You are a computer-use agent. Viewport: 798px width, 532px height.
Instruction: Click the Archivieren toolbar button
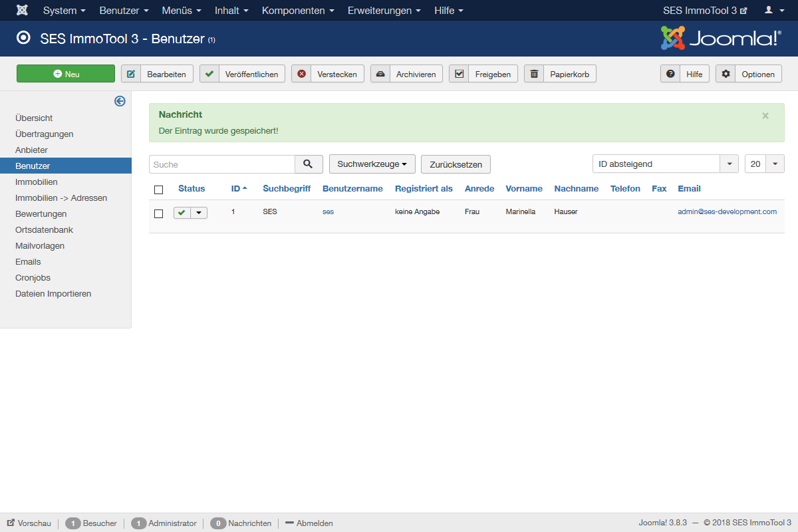406,74
